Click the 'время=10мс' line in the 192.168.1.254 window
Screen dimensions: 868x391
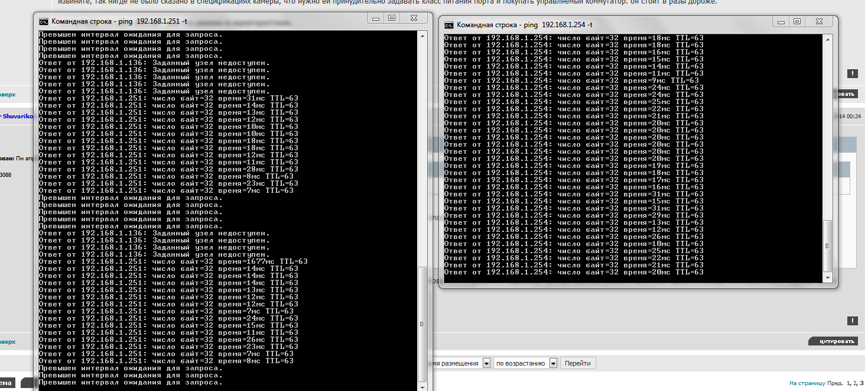[x=574, y=244]
